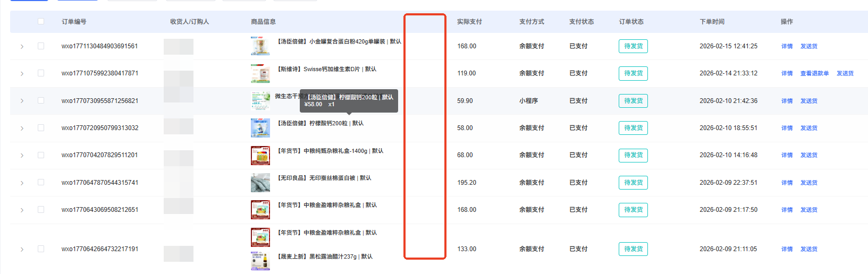Open 详情 for order placed 2026-02-09 22:37:51
The height and width of the screenshot is (274, 868).
pyautogui.click(x=787, y=183)
